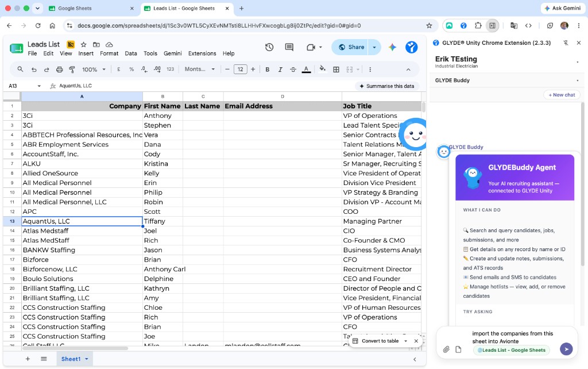
Task: Open the Monts... font dropdown
Action: click(199, 70)
